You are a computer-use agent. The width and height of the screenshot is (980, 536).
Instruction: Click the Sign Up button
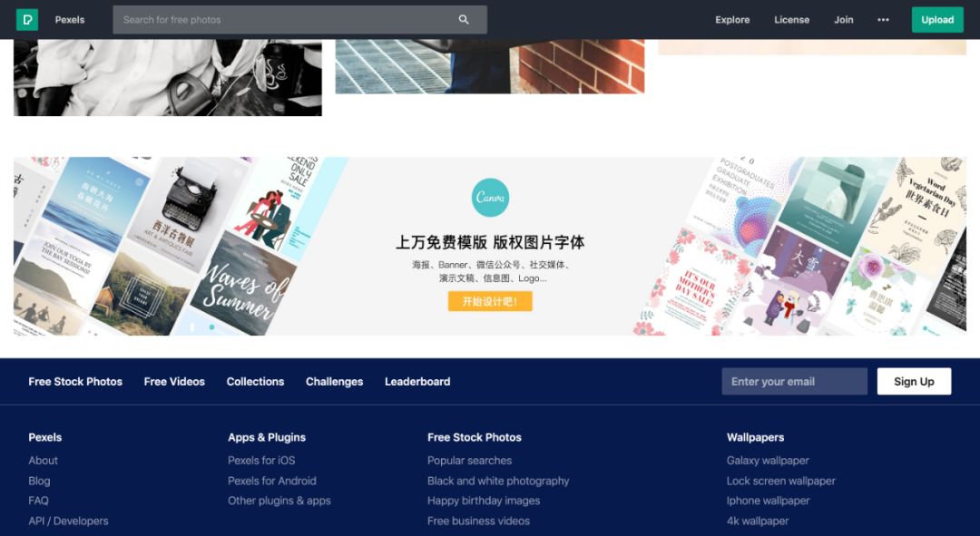914,381
